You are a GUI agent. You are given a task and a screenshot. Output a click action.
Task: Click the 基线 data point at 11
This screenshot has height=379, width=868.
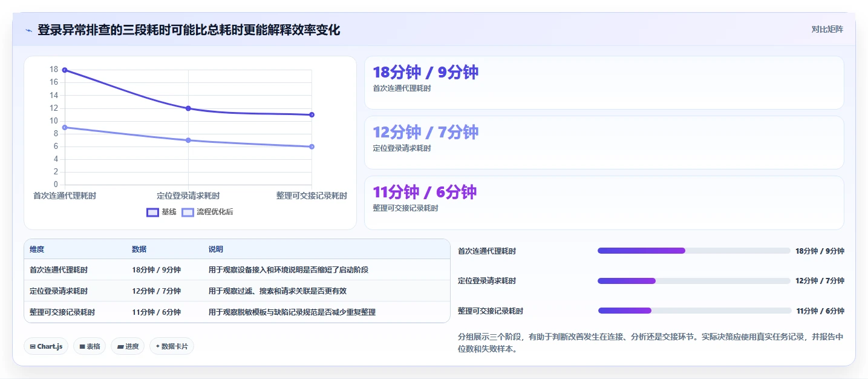coord(312,114)
